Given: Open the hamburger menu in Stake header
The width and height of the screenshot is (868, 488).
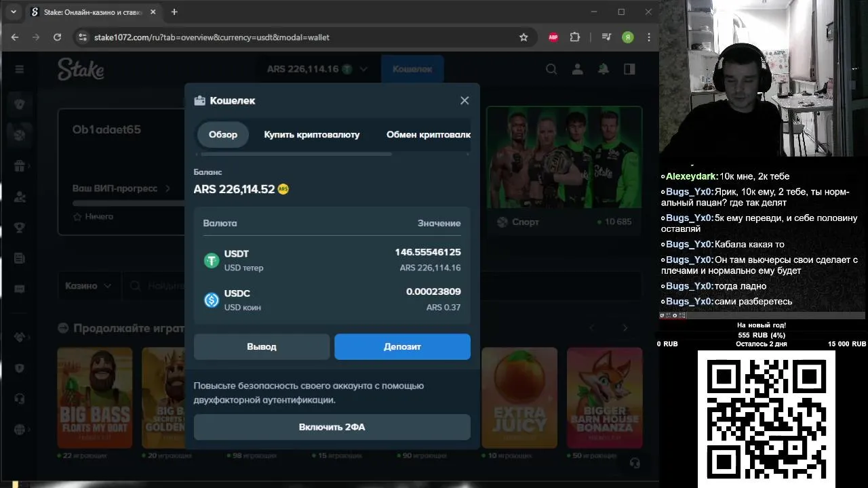Looking at the screenshot, I should pos(19,69).
